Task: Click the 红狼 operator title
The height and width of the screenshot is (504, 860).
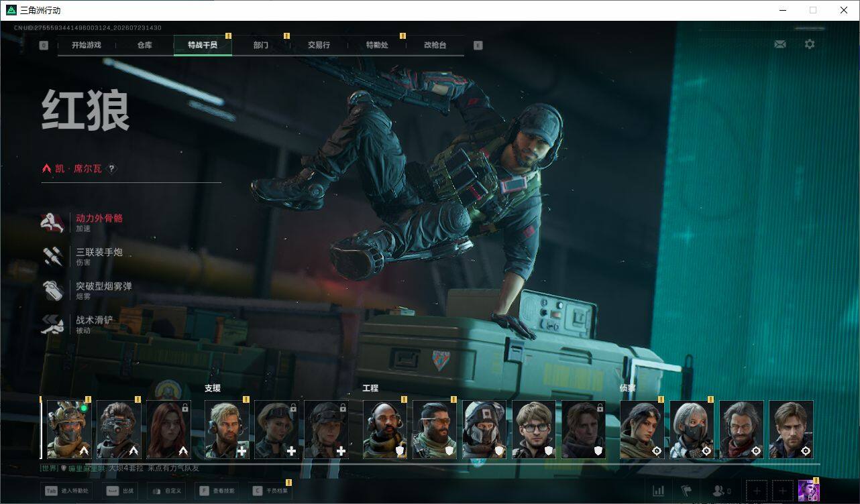Action: click(x=85, y=111)
